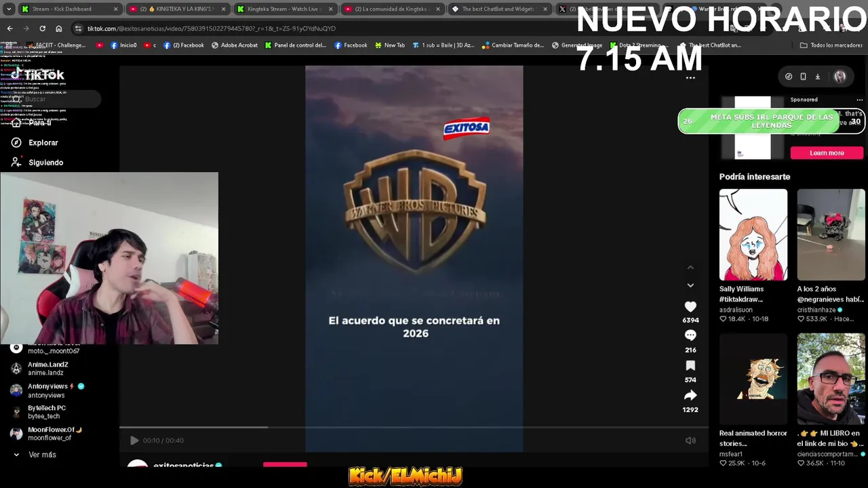Save video with bookmark icon
Viewport: 868px width, 488px height.
click(x=690, y=365)
